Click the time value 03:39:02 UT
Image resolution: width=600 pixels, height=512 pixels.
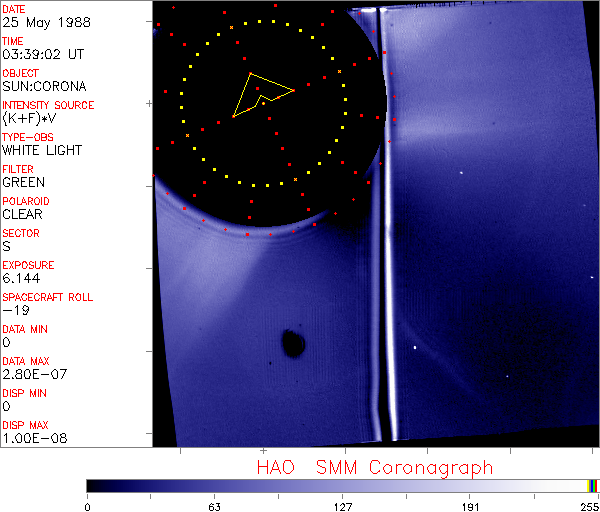[40, 54]
